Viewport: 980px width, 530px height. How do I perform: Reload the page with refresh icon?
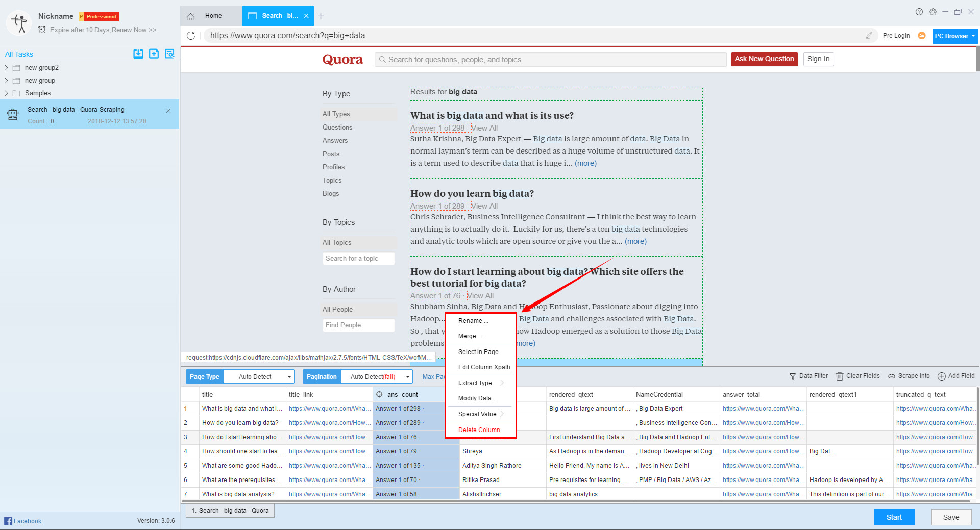(x=191, y=36)
